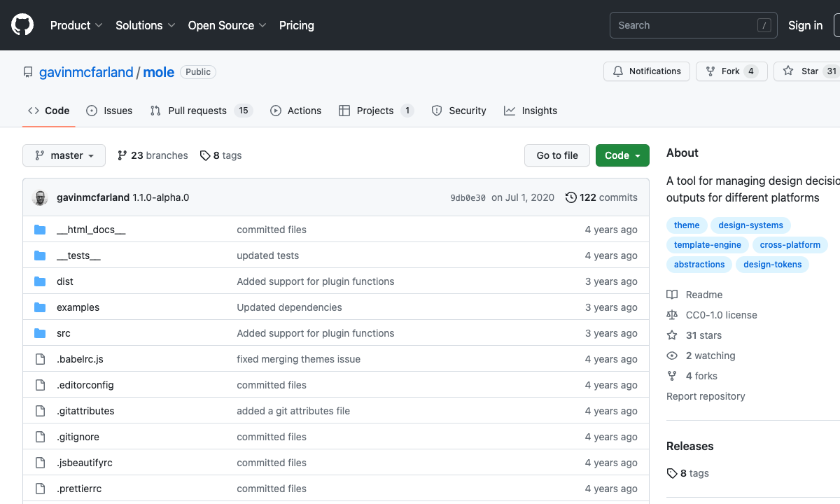This screenshot has height=504, width=840.
Task: Click gavinmcfarland's commit avatar
Action: [40, 197]
